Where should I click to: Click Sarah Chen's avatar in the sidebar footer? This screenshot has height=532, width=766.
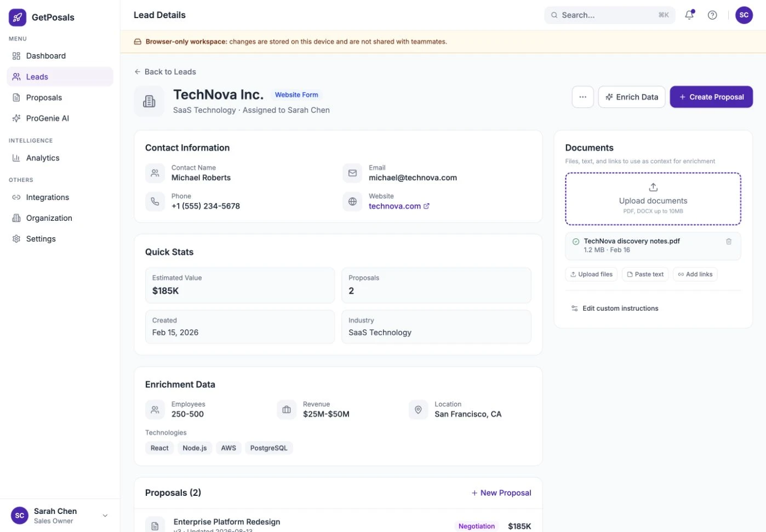20,516
